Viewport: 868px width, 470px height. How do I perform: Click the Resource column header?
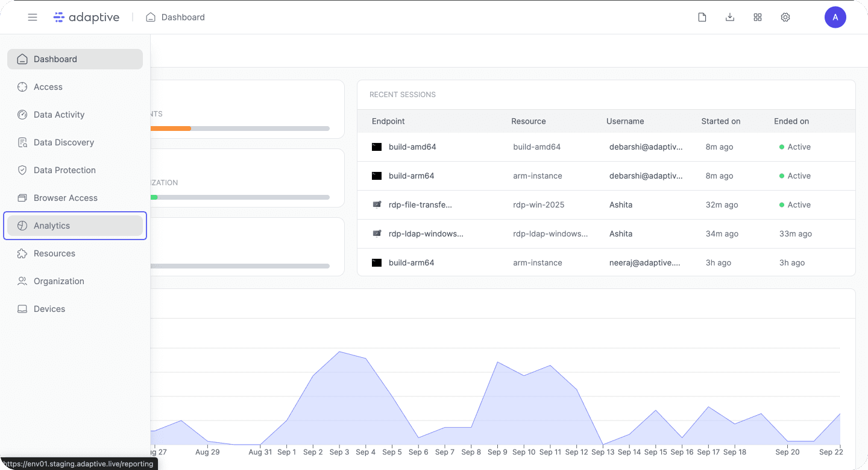pyautogui.click(x=529, y=121)
